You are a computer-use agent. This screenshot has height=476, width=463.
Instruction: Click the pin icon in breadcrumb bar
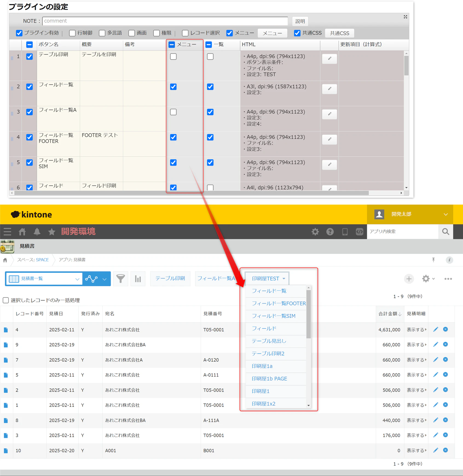point(433,260)
